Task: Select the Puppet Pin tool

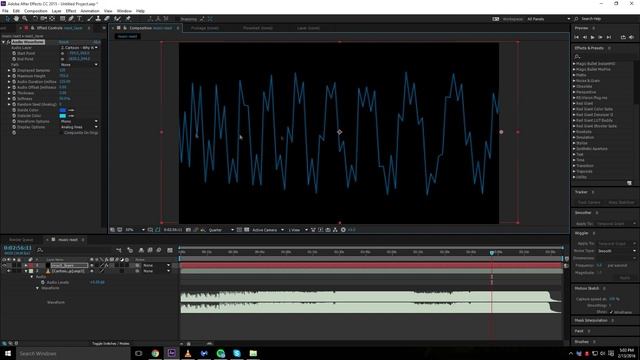Action: coord(128,19)
